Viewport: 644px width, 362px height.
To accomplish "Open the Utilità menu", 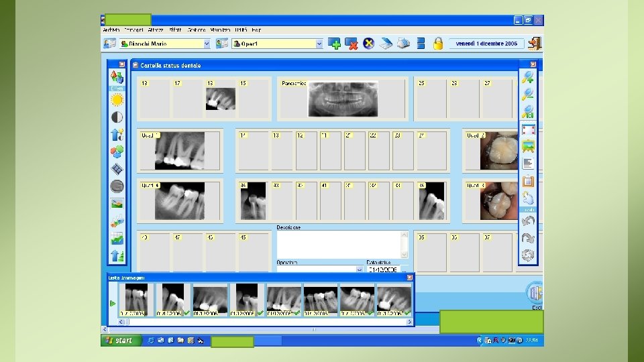I will (241, 30).
